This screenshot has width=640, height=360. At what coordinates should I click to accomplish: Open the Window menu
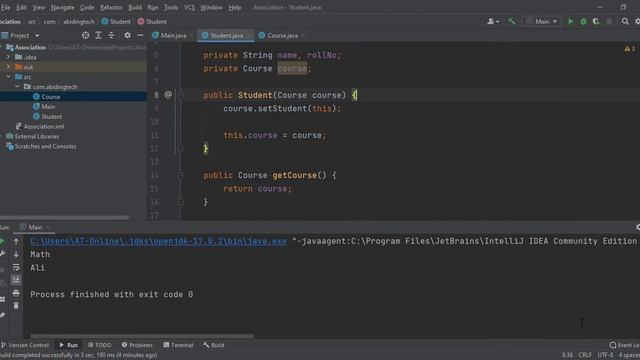tap(211, 7)
